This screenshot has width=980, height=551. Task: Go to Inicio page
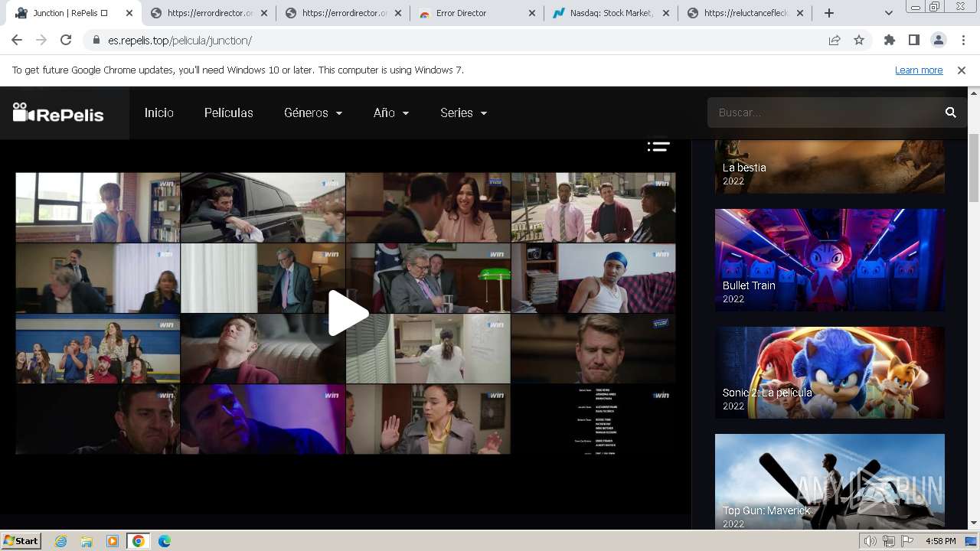[x=159, y=112]
